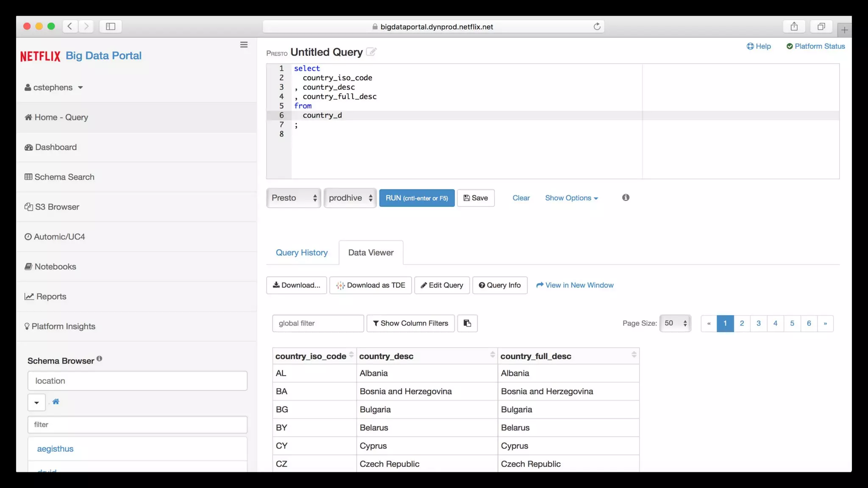The image size is (868, 488).
Task: Open Schema Search from the sidebar
Action: [64, 177]
